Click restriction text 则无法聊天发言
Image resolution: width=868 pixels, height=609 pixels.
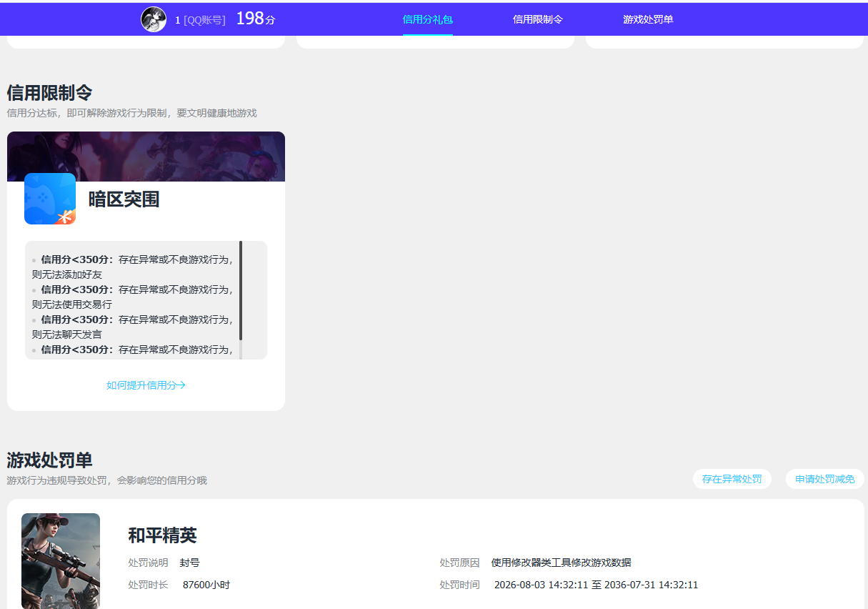(x=67, y=335)
